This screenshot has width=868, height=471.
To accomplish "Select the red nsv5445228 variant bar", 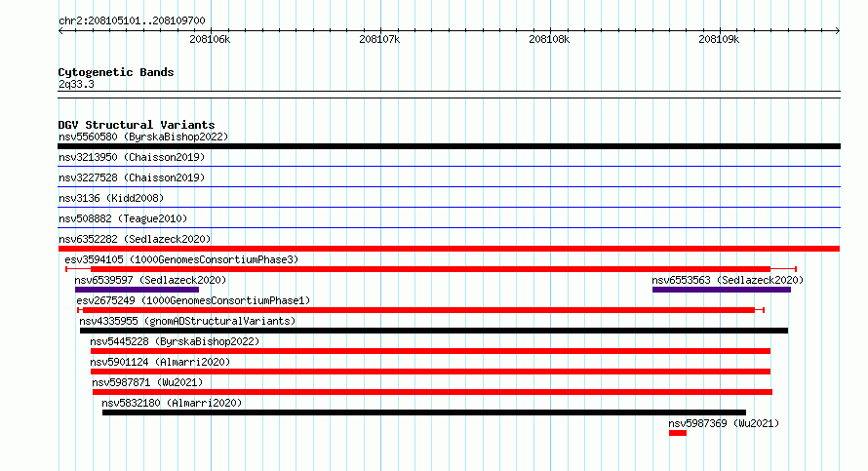I will click(431, 351).
